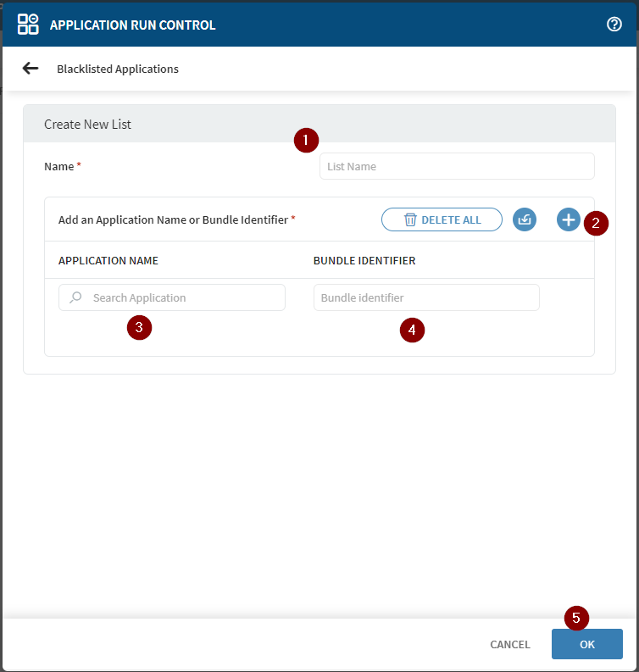Click the BUNDLE IDENTIFIER column header
The width and height of the screenshot is (639, 672).
click(364, 260)
